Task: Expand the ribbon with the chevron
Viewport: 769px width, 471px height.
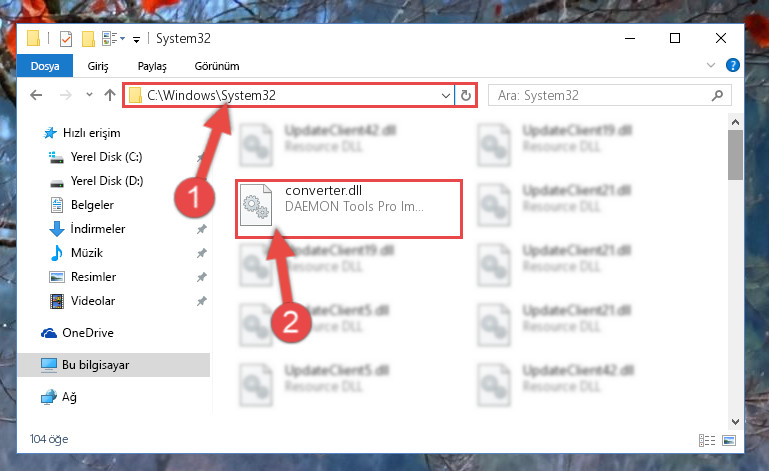Action: (711, 65)
